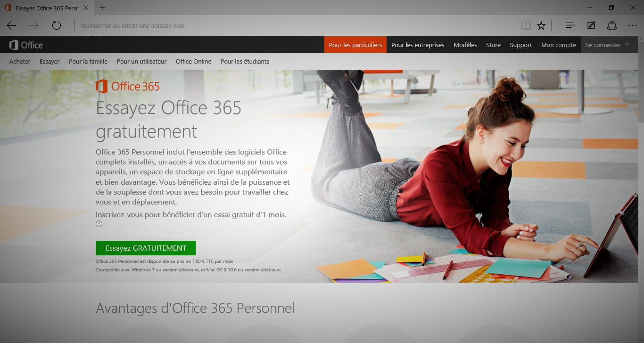Restore down the browser window
This screenshot has width=644, height=343.
611,8
